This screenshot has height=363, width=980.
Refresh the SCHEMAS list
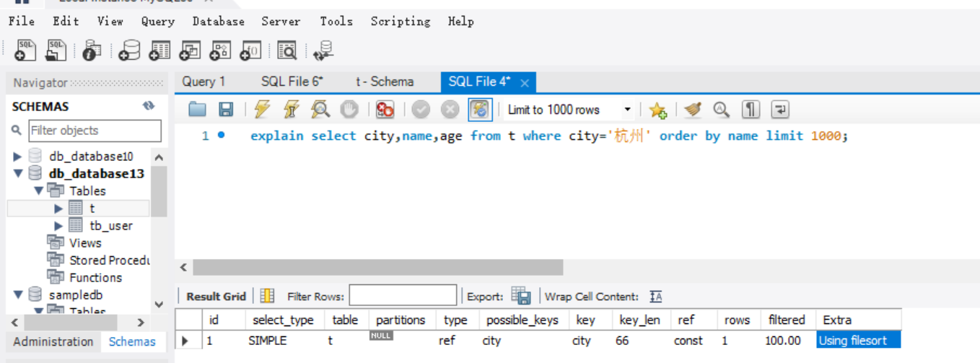pos(149,106)
